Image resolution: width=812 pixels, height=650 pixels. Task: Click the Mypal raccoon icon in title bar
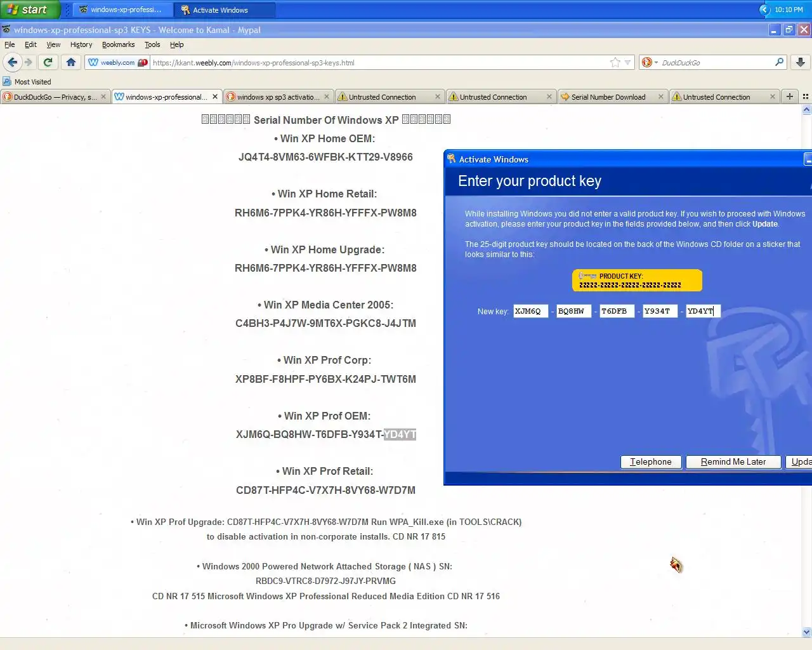pos(6,29)
